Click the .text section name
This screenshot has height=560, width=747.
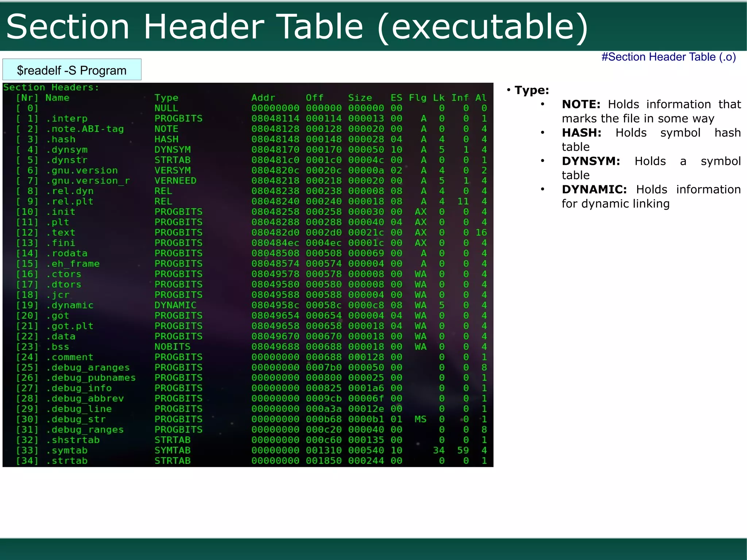61,233
